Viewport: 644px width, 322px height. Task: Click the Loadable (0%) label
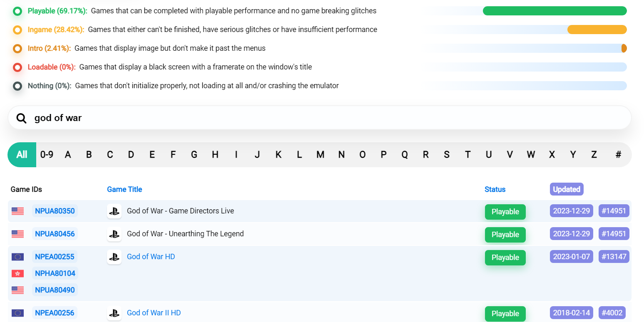(x=52, y=67)
